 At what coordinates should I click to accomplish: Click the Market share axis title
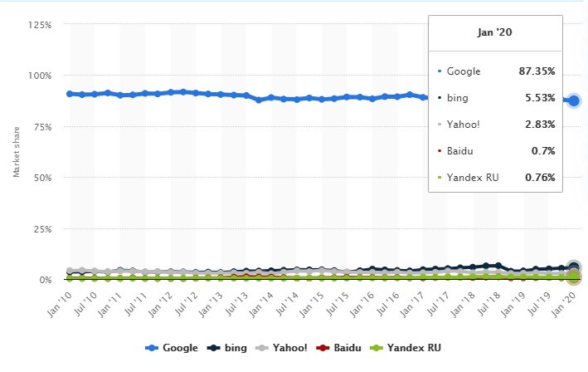[15, 152]
